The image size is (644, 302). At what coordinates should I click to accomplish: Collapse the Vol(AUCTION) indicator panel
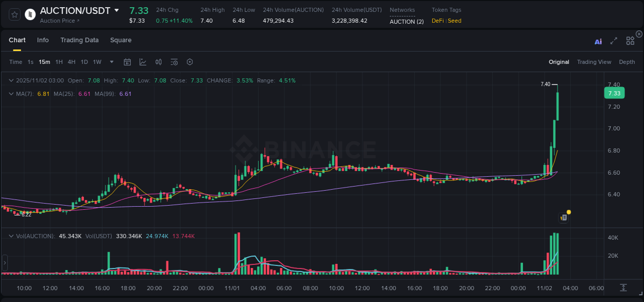click(11, 236)
